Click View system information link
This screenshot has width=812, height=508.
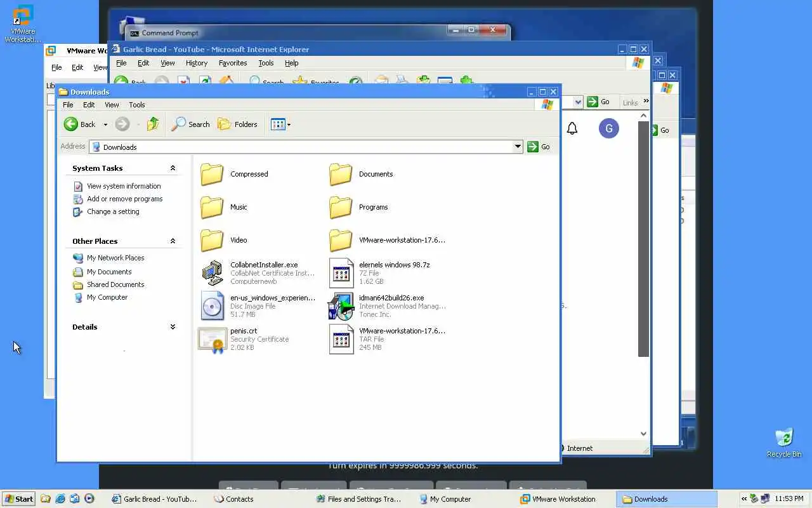[x=117, y=186]
